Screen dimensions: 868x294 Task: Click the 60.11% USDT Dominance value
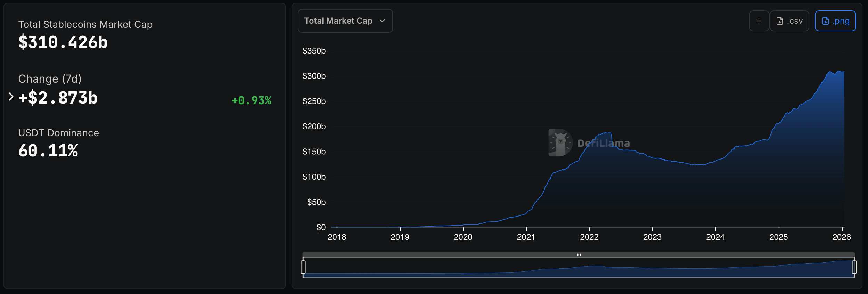[x=48, y=151]
